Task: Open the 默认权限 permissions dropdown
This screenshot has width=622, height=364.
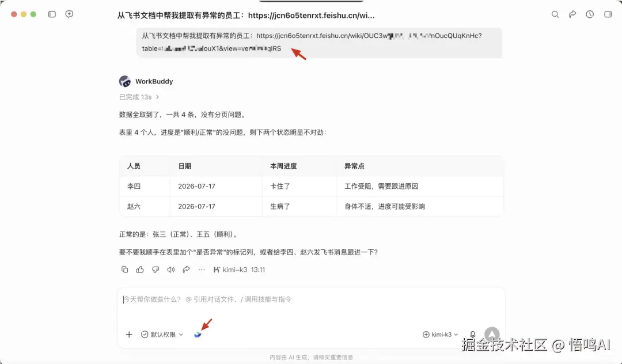Action: (x=162, y=335)
